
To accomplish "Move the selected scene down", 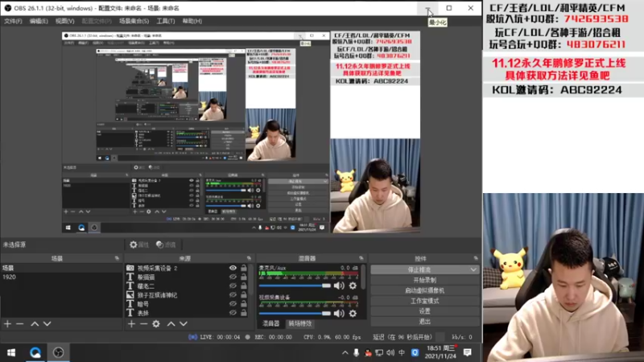I will pos(47,324).
